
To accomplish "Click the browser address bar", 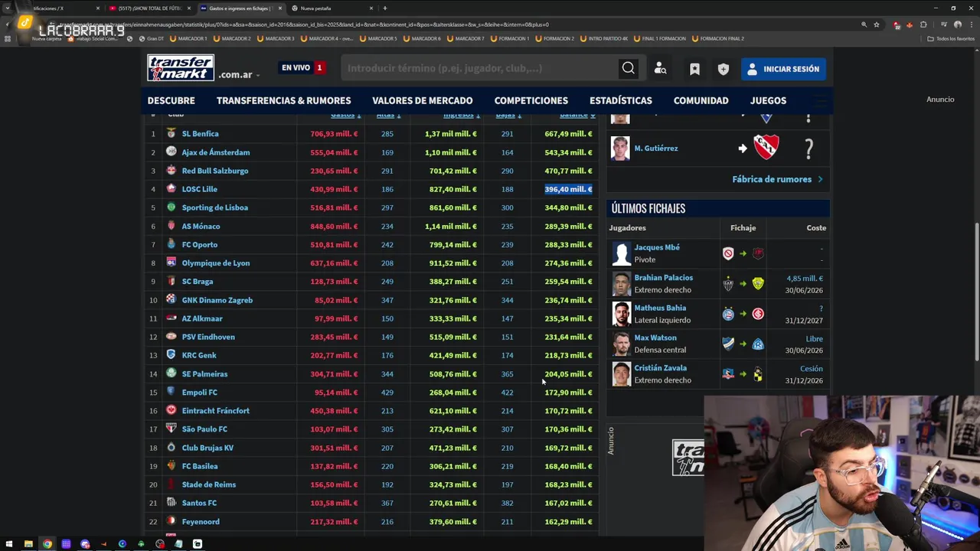I will tap(459, 24).
